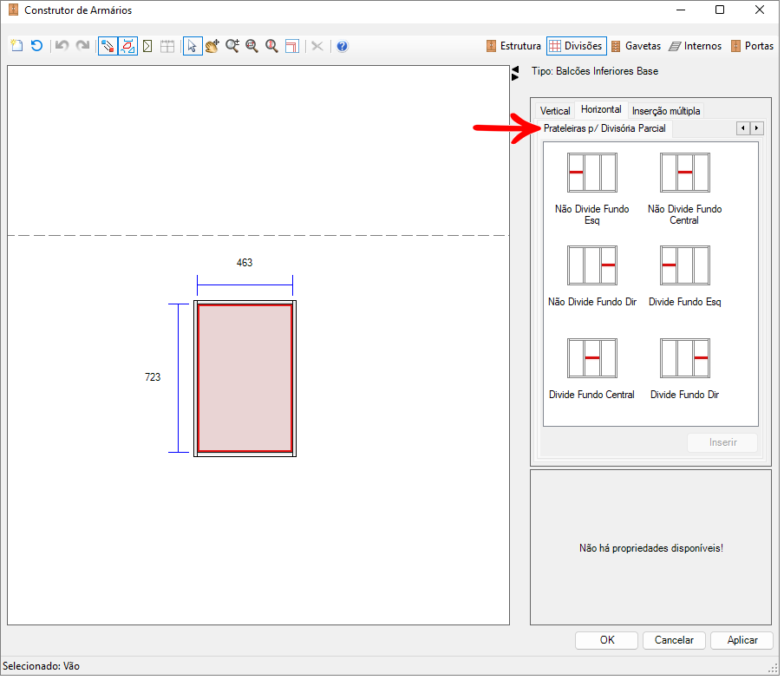Click the red corner view icon
784x680 pixels.
pos(292,47)
